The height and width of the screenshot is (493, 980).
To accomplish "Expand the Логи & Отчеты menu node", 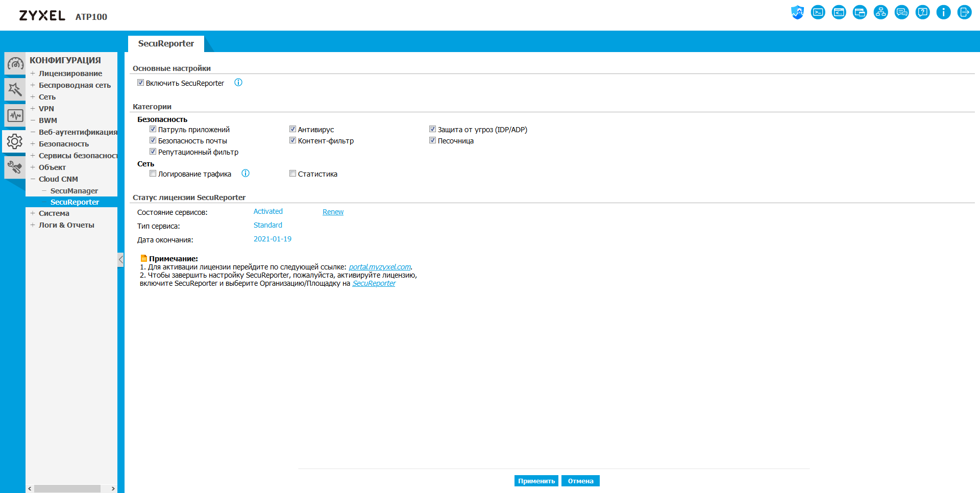I will [33, 225].
